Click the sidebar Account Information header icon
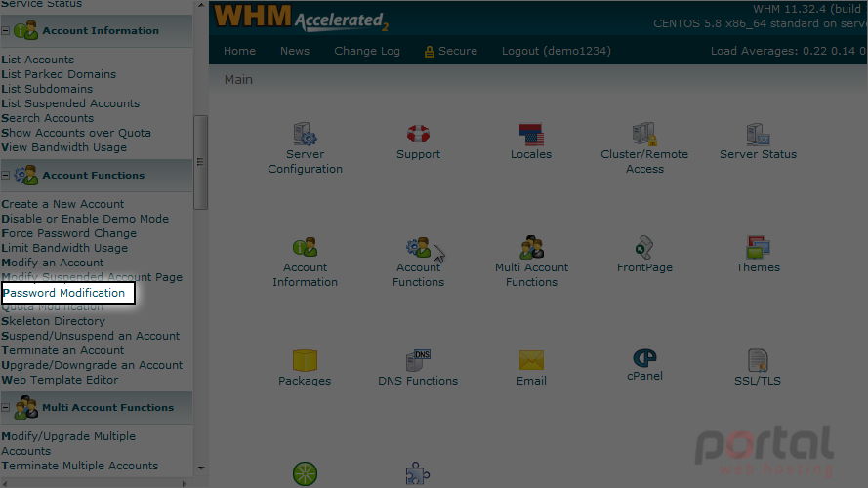Viewport: 868px width, 488px height. tap(25, 30)
